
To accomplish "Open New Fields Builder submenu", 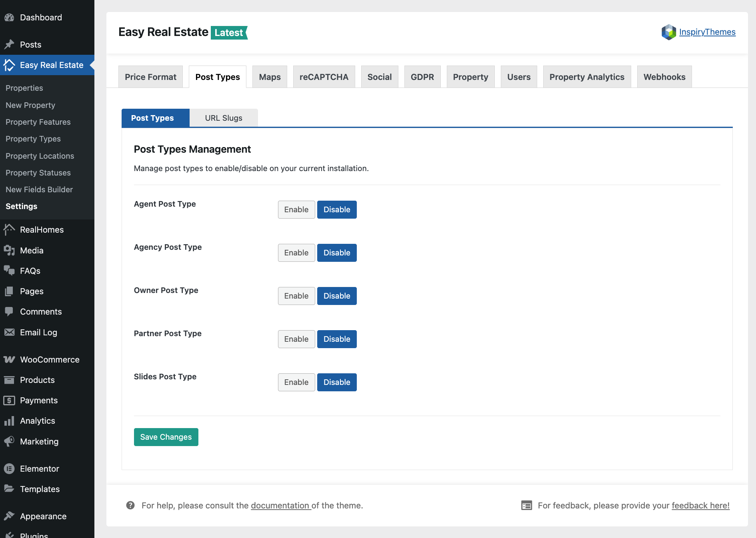I will (x=39, y=189).
